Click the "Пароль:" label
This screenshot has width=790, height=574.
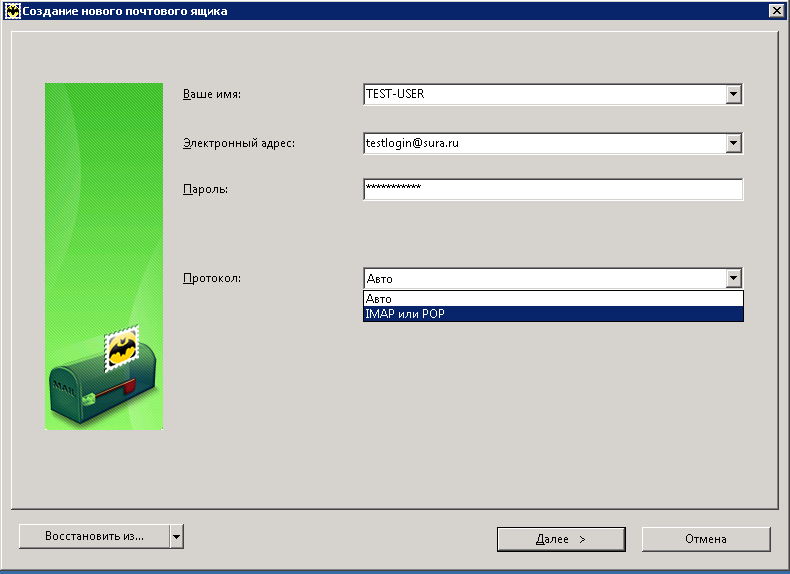(206, 189)
